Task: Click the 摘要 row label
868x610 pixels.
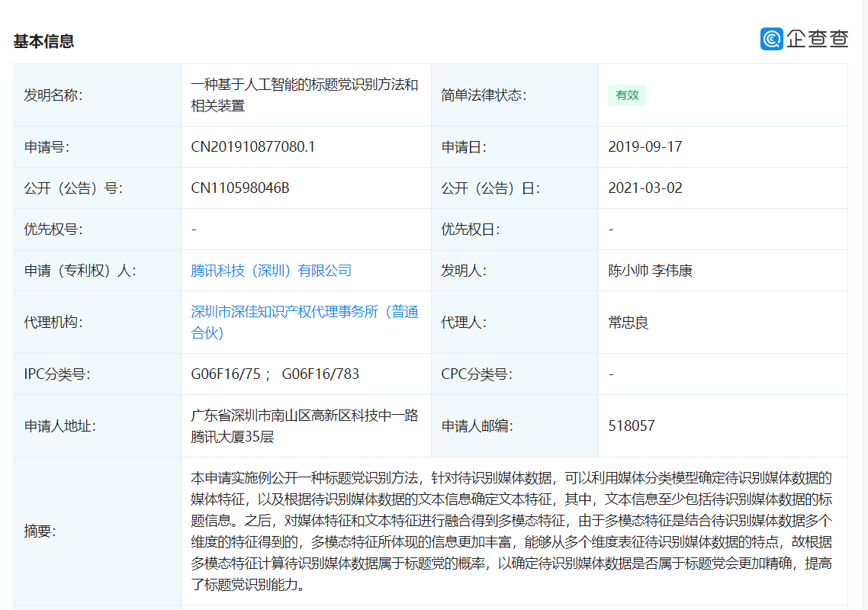Action: [40, 531]
